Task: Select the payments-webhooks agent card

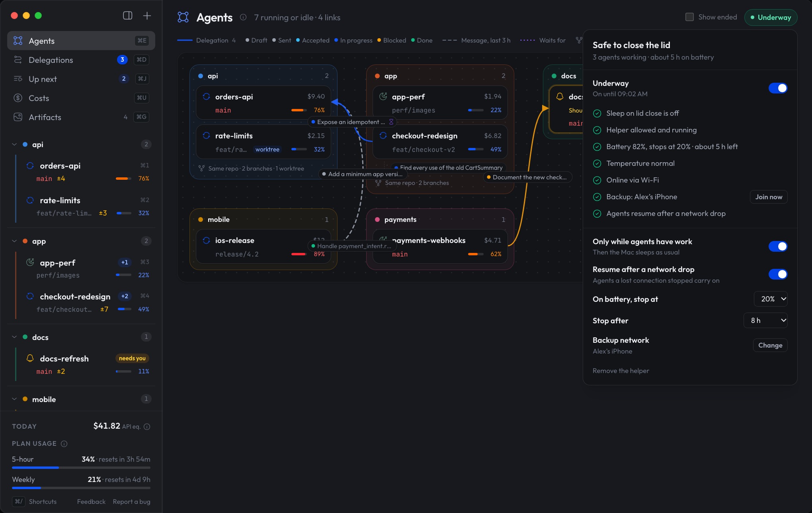Action: (440, 247)
